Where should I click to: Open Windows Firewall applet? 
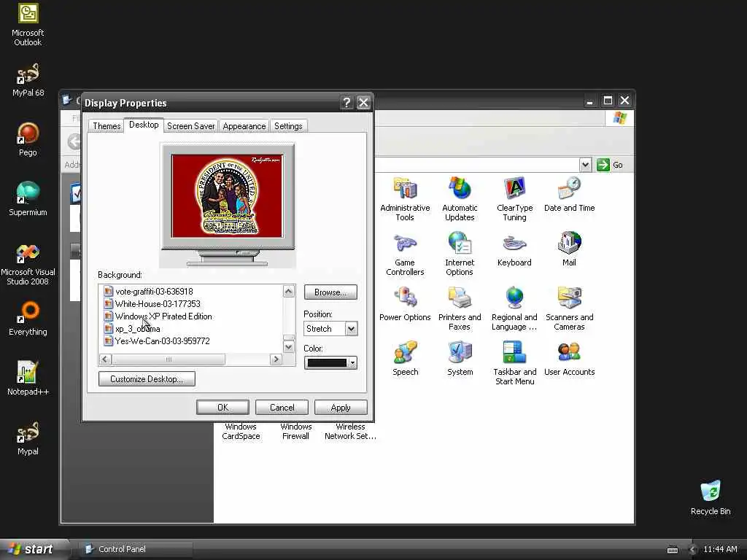click(x=295, y=432)
